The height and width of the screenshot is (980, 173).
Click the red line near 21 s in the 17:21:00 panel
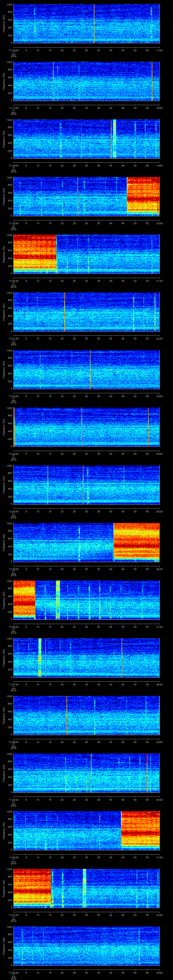coord(65,312)
